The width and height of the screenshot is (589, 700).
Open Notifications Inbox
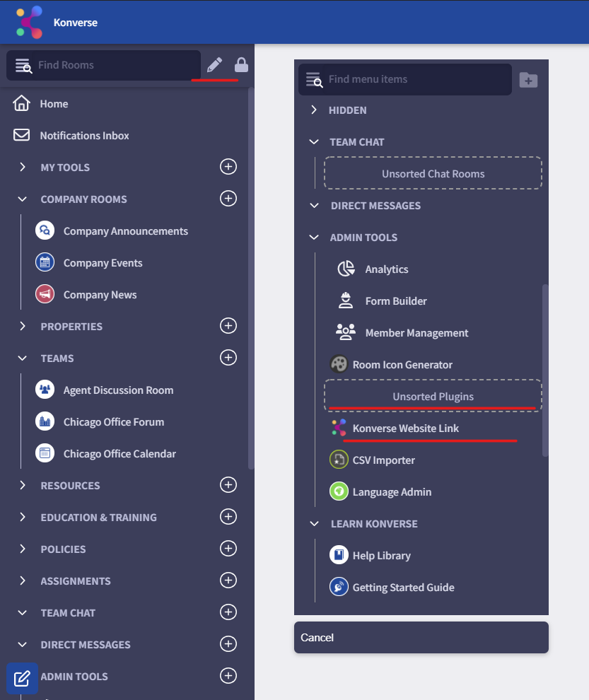pyautogui.click(x=84, y=135)
